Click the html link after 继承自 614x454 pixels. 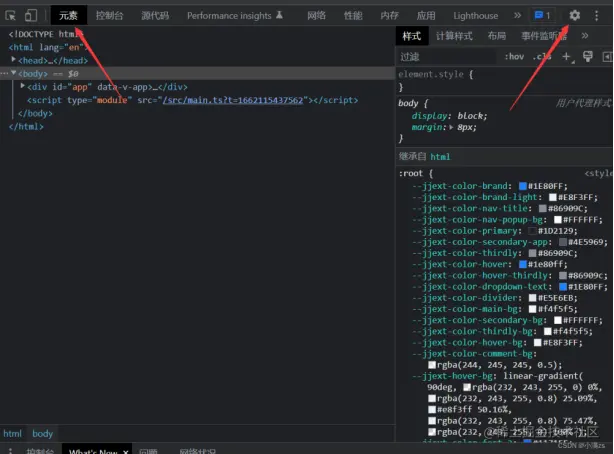(x=440, y=157)
